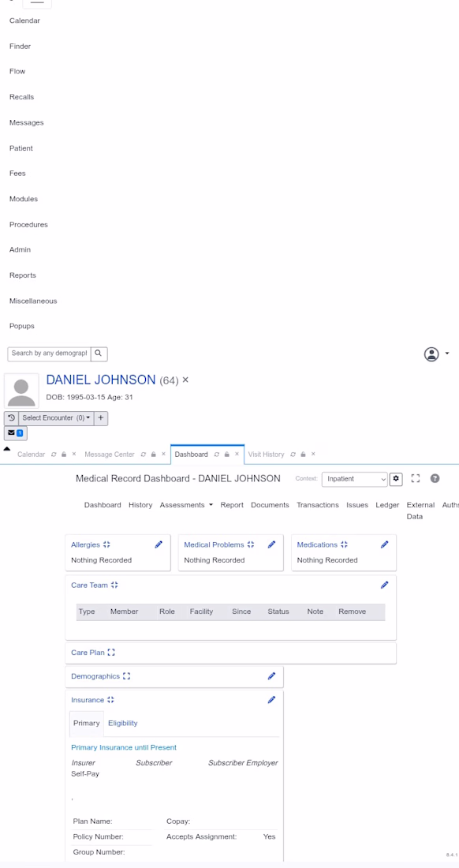This screenshot has width=459, height=868.
Task: Edit Care Team with pencil icon
Action: click(385, 586)
